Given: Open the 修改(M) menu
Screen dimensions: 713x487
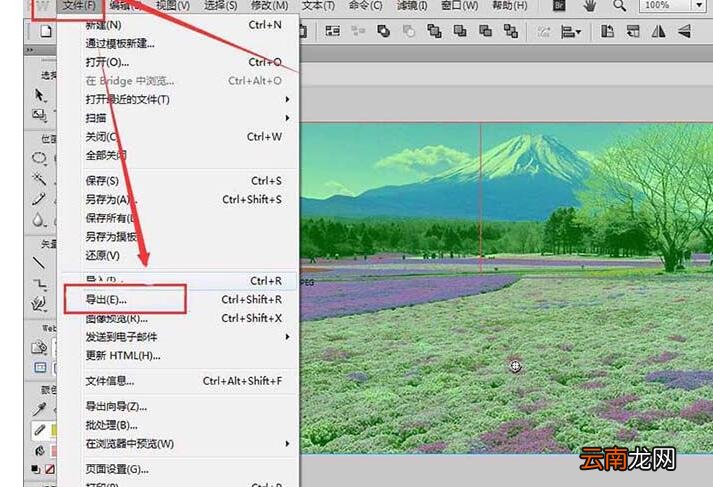Looking at the screenshot, I should pyautogui.click(x=269, y=5).
